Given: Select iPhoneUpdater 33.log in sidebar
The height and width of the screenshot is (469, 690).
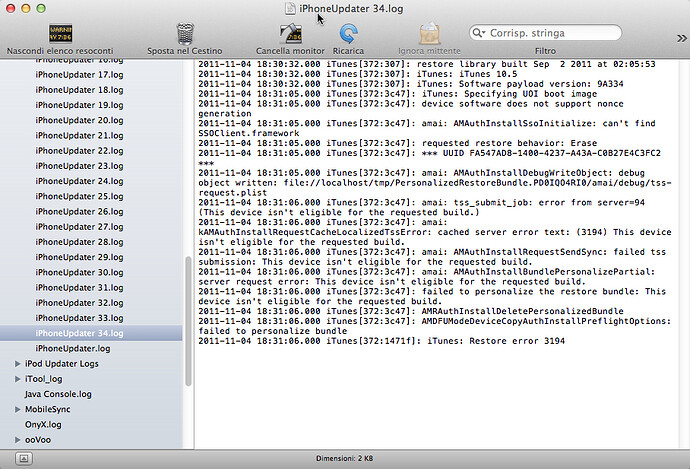Looking at the screenshot, I should [79, 318].
